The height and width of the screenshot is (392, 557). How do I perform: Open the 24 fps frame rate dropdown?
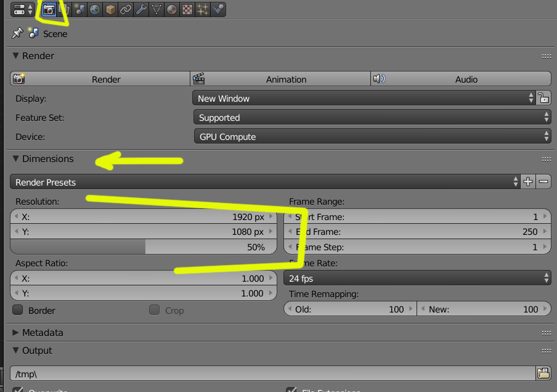tap(417, 278)
